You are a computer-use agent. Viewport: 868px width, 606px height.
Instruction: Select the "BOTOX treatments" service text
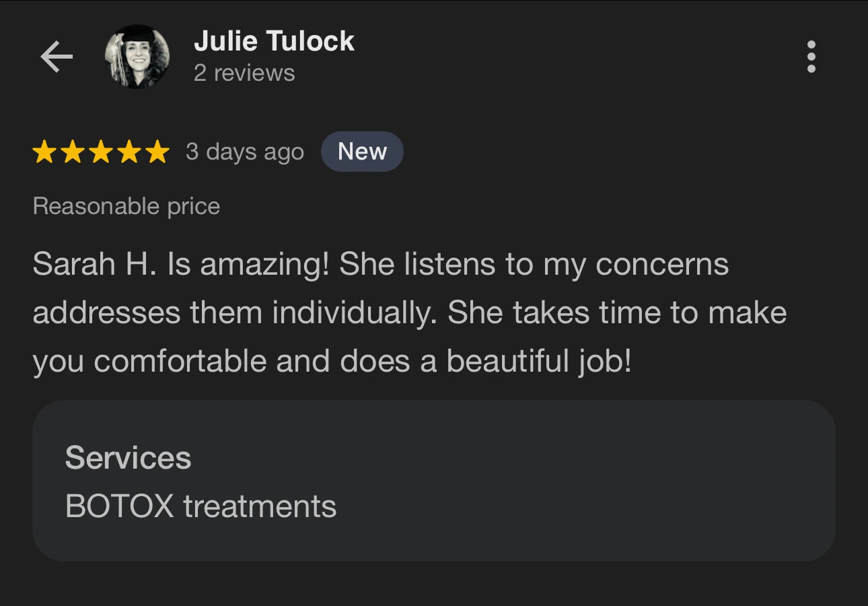click(x=201, y=506)
